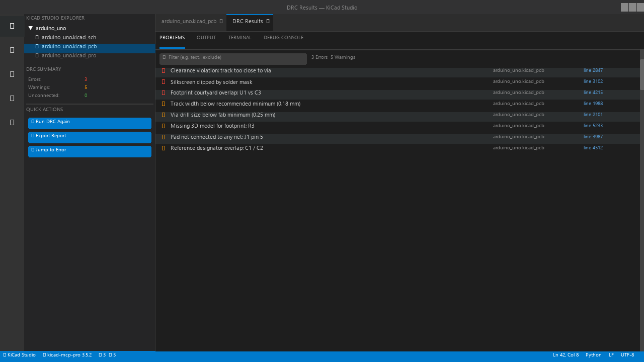Select 'Footprint courtyard overlap: U1 vs C3'
Viewport: 644px width, 362px height.
coord(216,93)
